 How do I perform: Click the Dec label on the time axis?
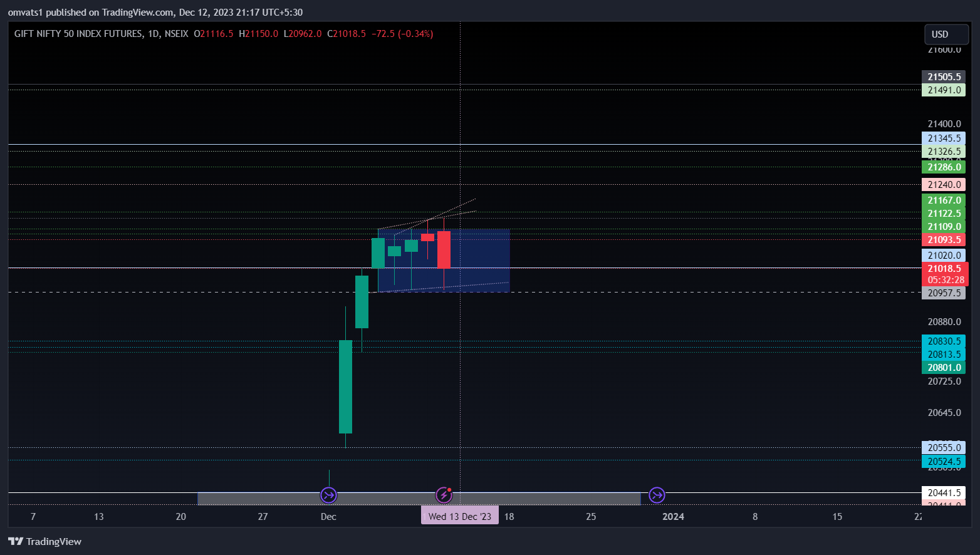pos(328,517)
